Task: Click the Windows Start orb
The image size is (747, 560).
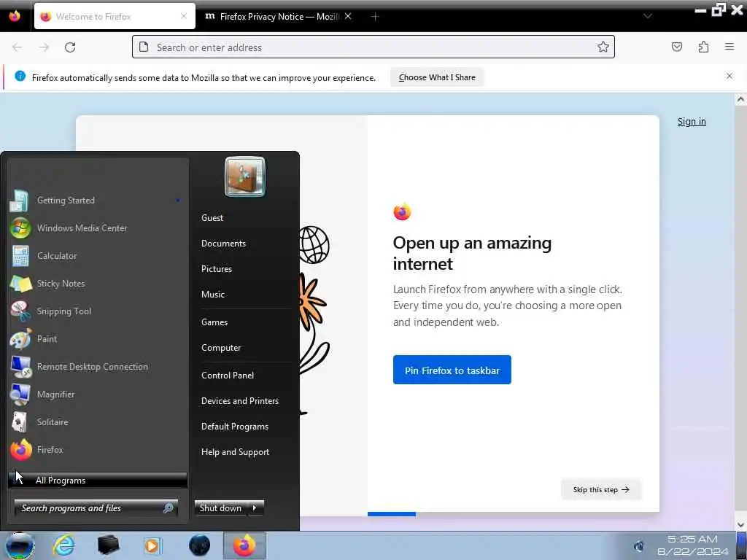Action: click(20, 545)
